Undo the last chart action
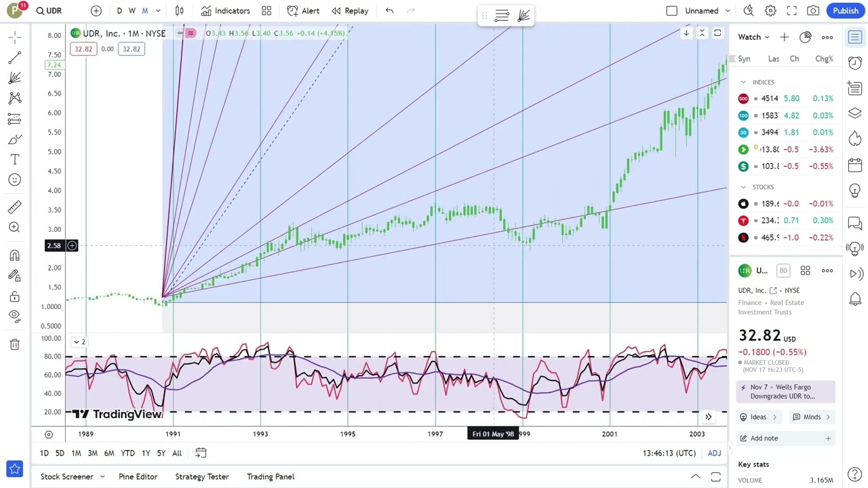The height and width of the screenshot is (488, 868). point(389,11)
